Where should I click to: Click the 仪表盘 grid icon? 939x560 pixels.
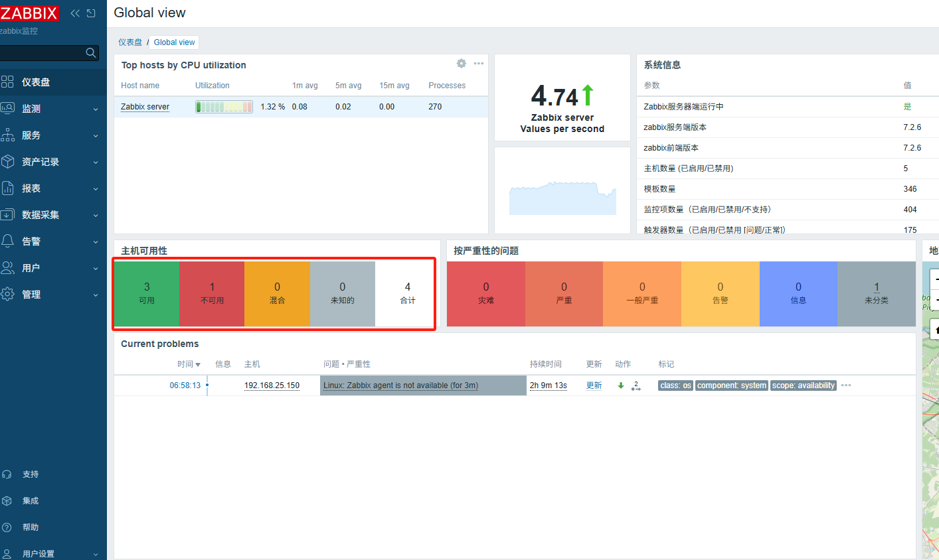tap(7, 82)
